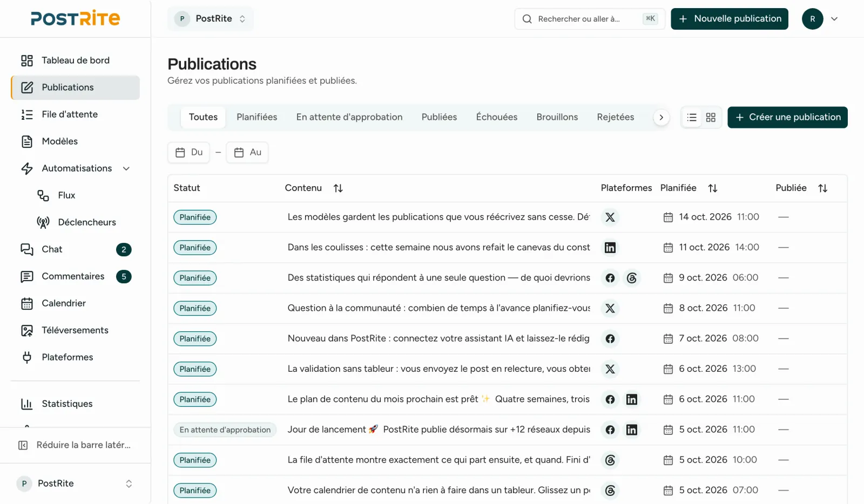Open Plateformes connections page
Image resolution: width=864 pixels, height=504 pixels.
coord(75,357)
